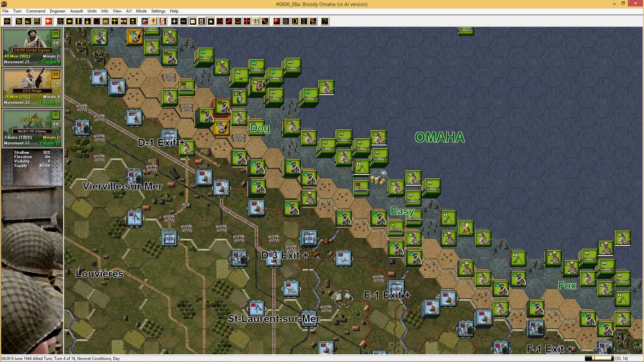Zoom in with the plus toolbar icon
The width and height of the screenshot is (644, 362).
(174, 21)
